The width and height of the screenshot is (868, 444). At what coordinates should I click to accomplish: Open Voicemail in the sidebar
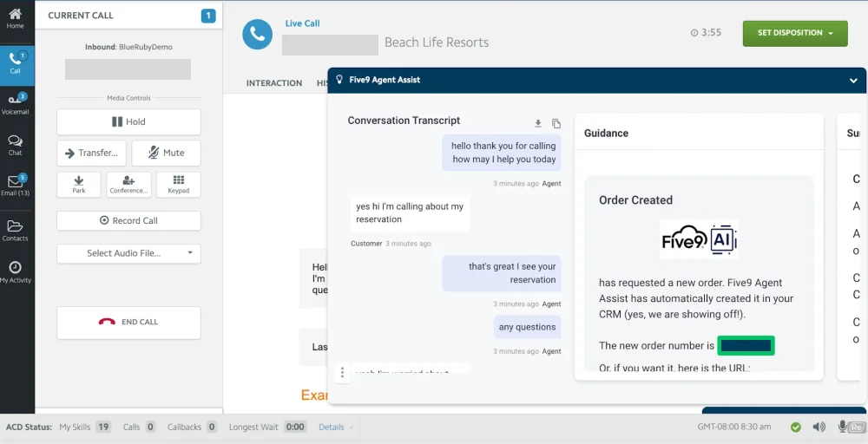click(x=16, y=104)
